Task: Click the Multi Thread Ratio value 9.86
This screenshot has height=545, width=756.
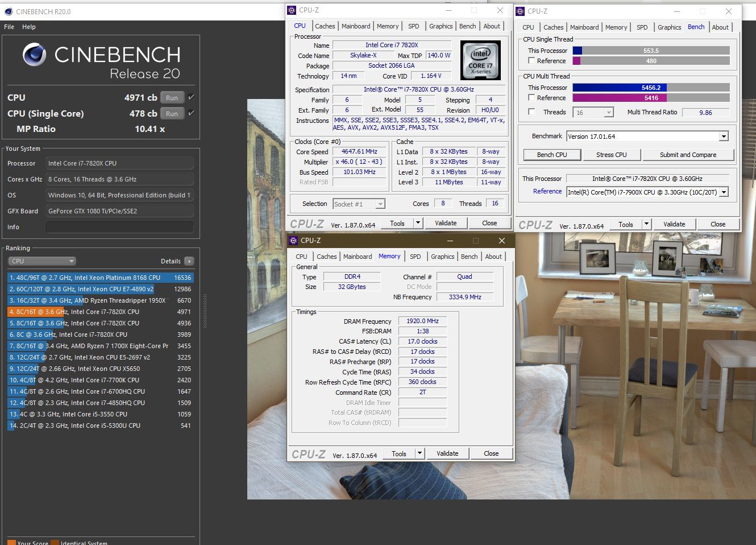Action: tap(705, 113)
